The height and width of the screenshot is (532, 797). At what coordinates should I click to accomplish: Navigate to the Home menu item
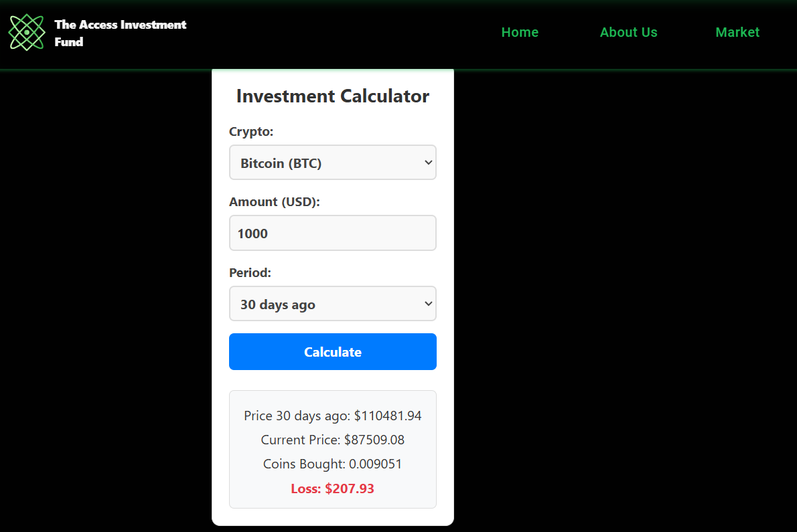520,31
